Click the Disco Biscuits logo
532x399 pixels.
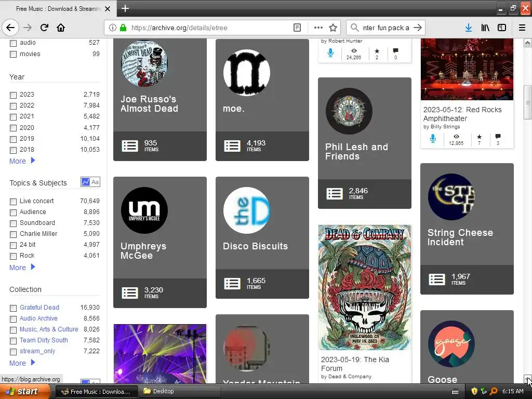(x=247, y=210)
